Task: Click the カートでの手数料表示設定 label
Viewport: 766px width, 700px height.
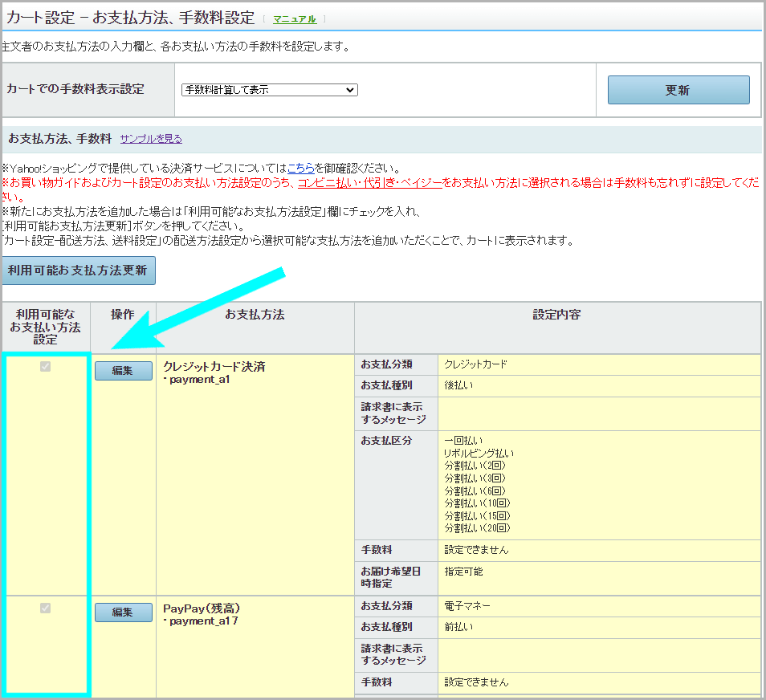Action: (x=75, y=89)
